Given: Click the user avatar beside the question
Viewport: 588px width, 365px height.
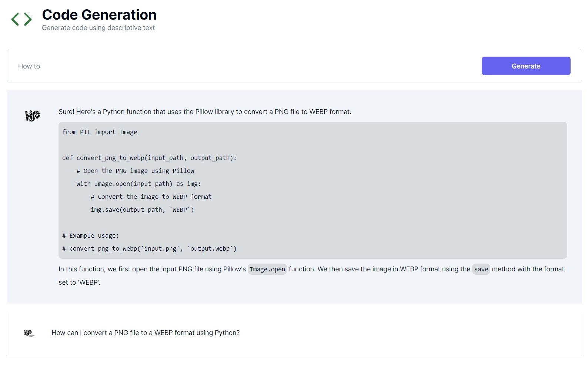Looking at the screenshot, I should click(29, 333).
